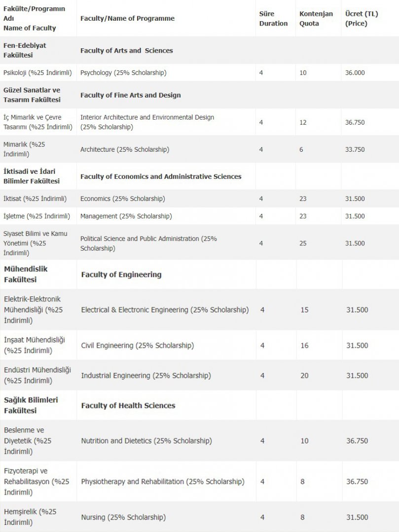399x532 pixels.
Task: Click the 36.000 price for Psychology
Action: point(356,72)
